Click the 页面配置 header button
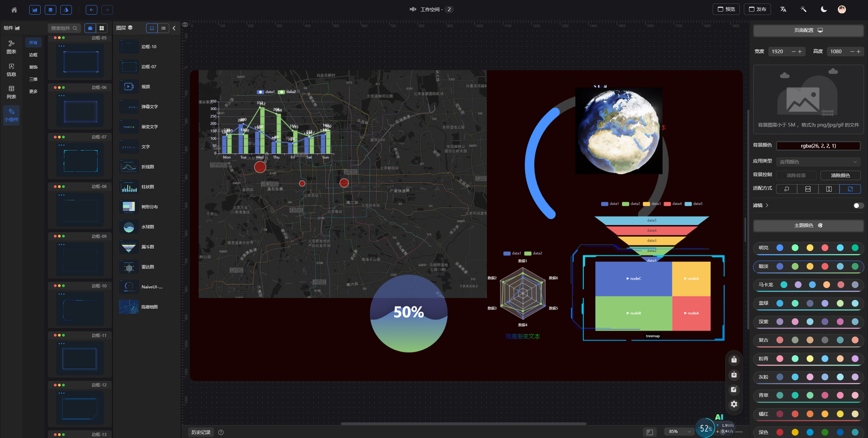The height and width of the screenshot is (438, 868). coord(808,31)
